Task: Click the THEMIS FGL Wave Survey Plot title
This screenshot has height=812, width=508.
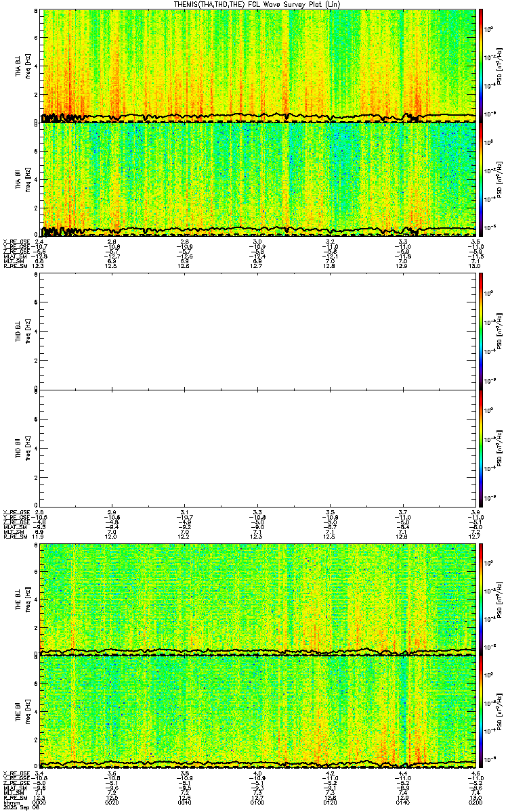Action: [257, 4]
